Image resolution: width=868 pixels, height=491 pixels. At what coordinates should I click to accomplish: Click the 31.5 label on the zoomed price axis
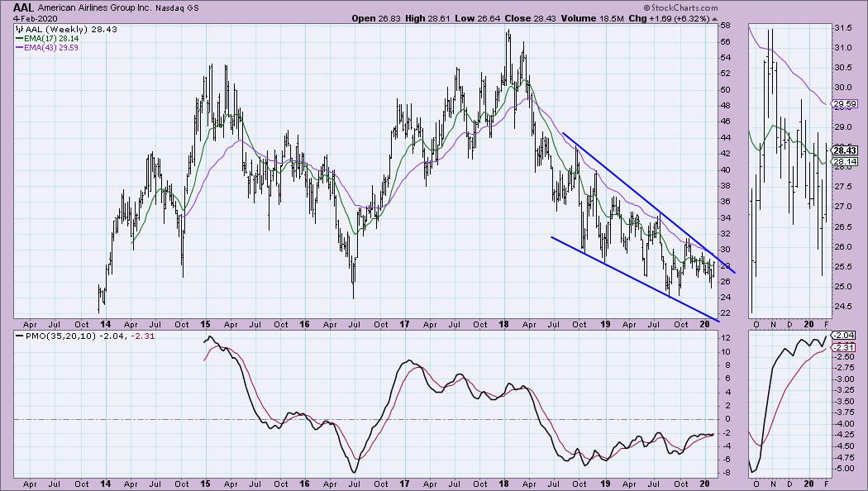[x=843, y=28]
